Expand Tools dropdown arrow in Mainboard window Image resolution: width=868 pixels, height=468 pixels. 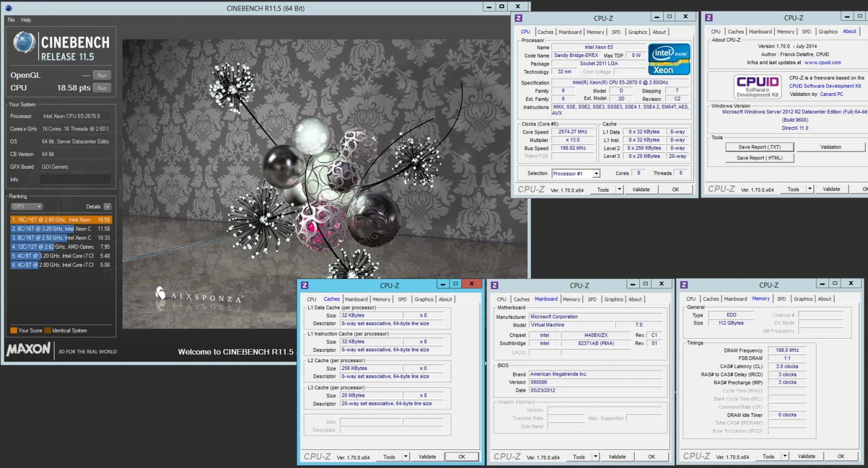coord(595,456)
